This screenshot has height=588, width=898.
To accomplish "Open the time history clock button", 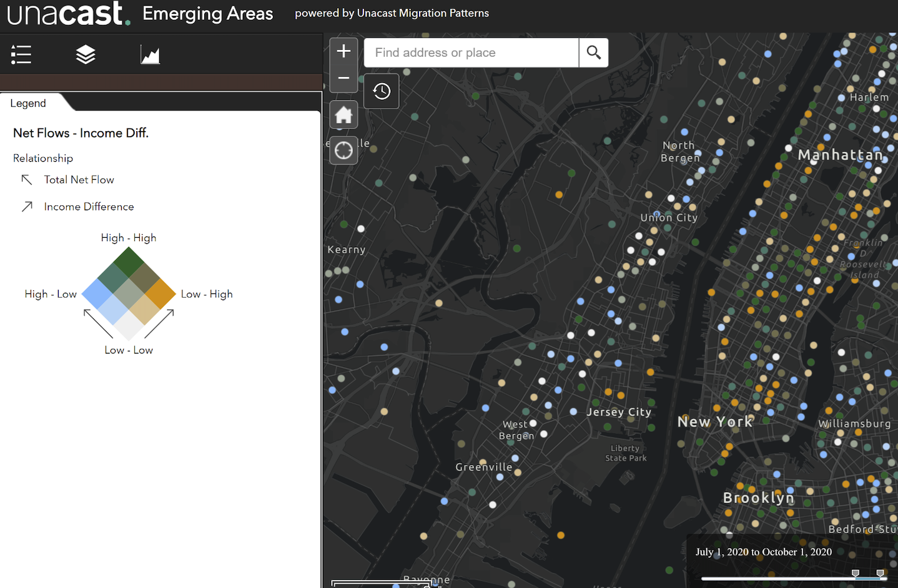I will [382, 91].
